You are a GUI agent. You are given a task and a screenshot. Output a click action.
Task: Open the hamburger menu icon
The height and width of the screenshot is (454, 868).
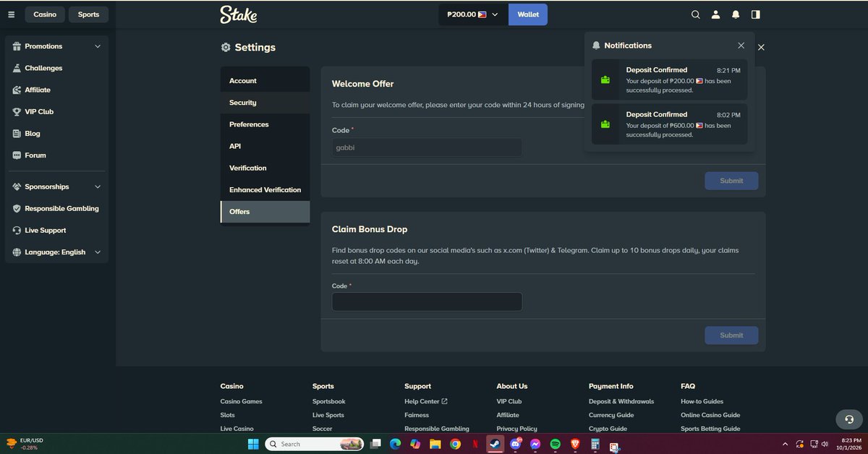(11, 14)
